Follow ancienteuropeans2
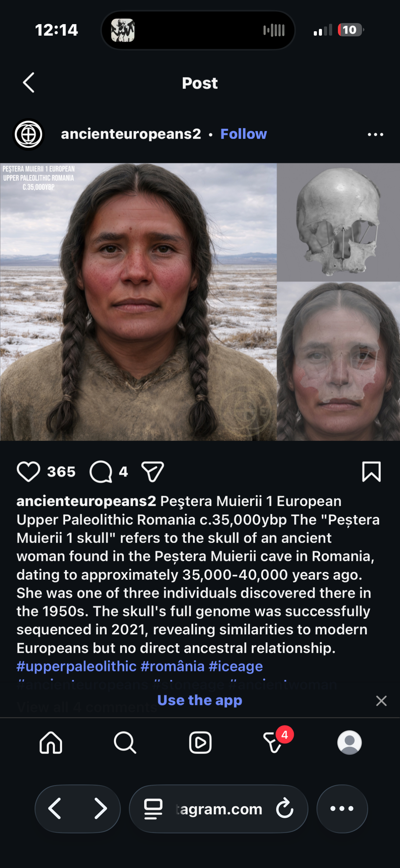 tap(244, 134)
